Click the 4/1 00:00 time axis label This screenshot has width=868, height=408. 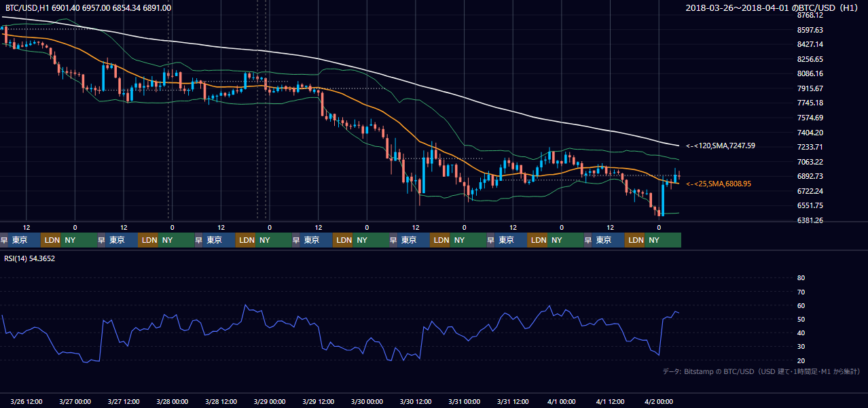(x=562, y=401)
